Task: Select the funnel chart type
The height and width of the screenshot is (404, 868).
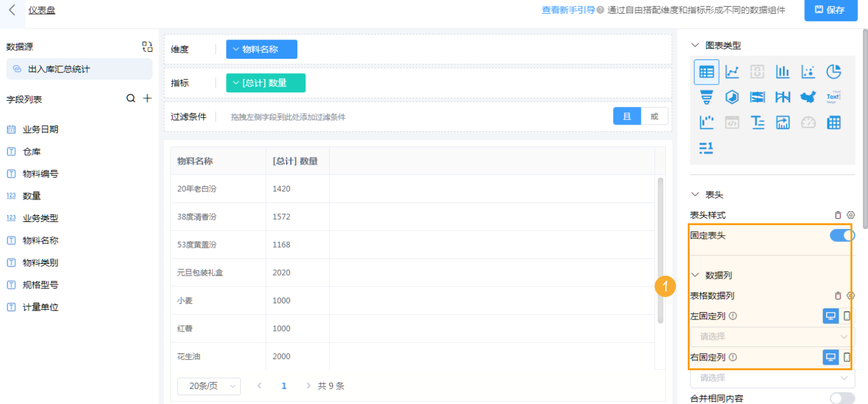Action: (706, 97)
